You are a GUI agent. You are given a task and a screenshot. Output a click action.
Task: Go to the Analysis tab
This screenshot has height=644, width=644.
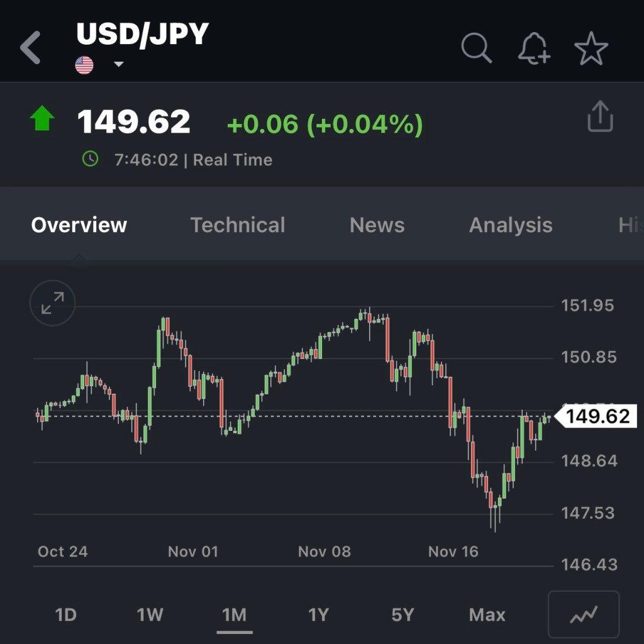(511, 225)
